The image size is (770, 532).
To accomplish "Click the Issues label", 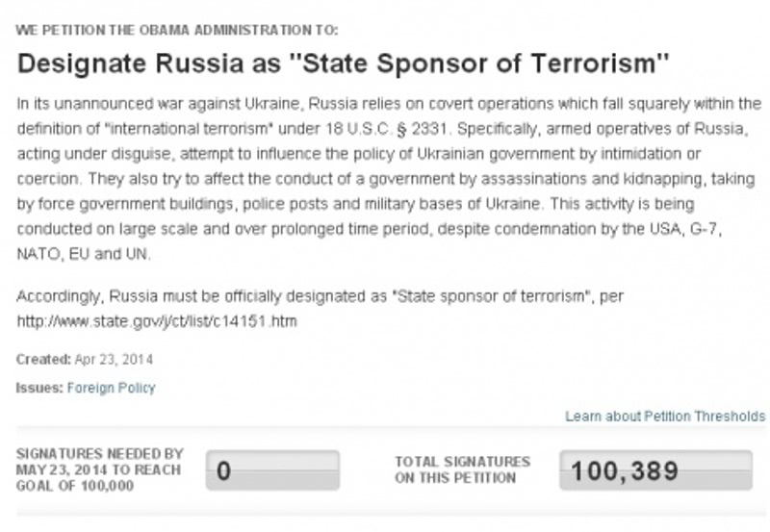I will coord(39,388).
